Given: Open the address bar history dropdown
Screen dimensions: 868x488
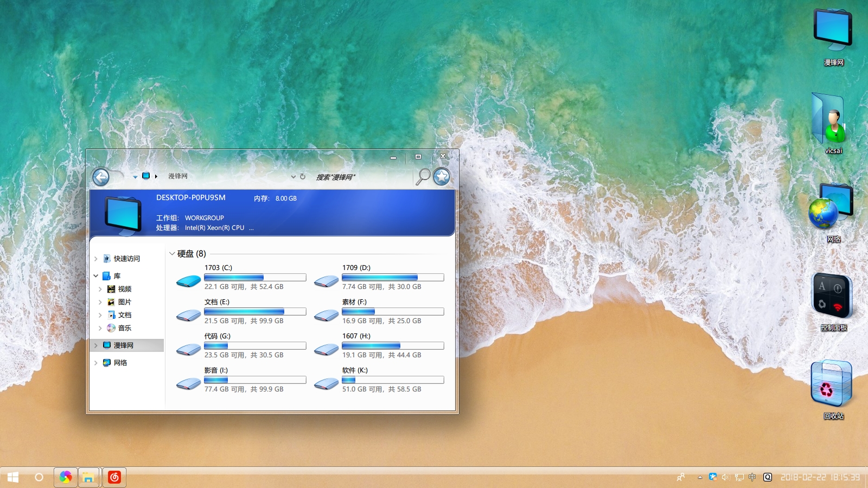Looking at the screenshot, I should pyautogui.click(x=293, y=177).
